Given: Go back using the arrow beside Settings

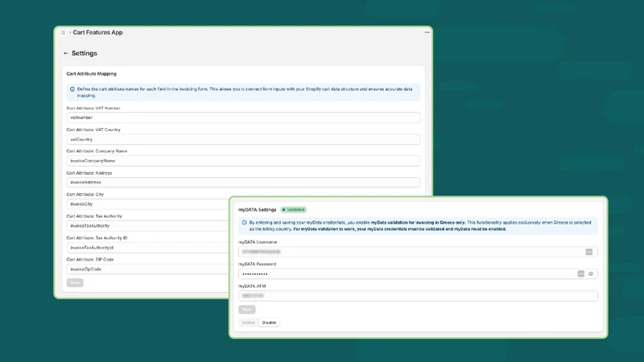Looking at the screenshot, I should pyautogui.click(x=66, y=53).
